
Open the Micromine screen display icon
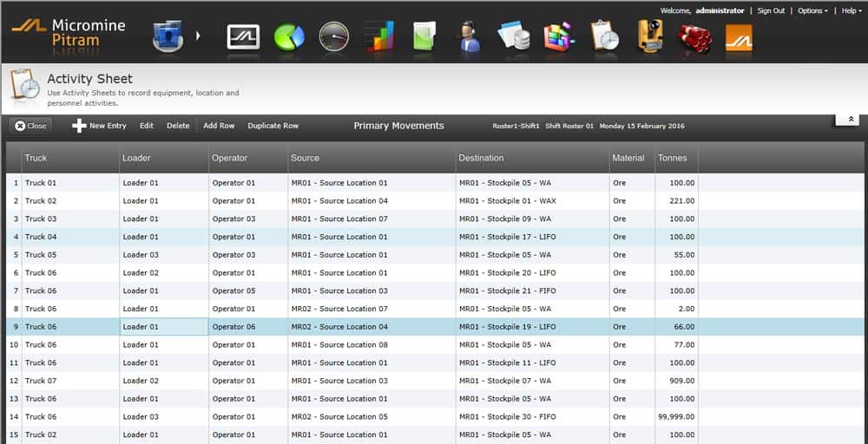(x=244, y=37)
